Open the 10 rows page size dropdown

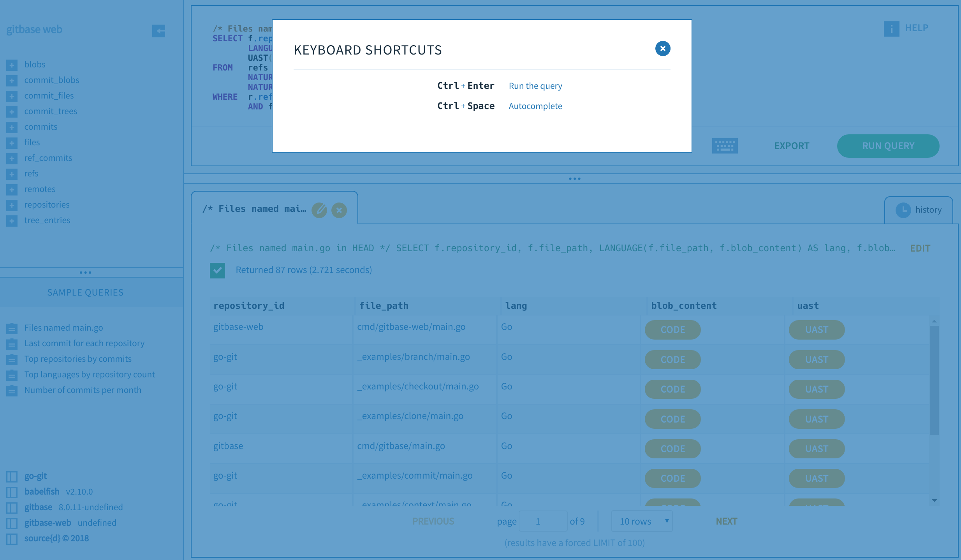pyautogui.click(x=642, y=521)
